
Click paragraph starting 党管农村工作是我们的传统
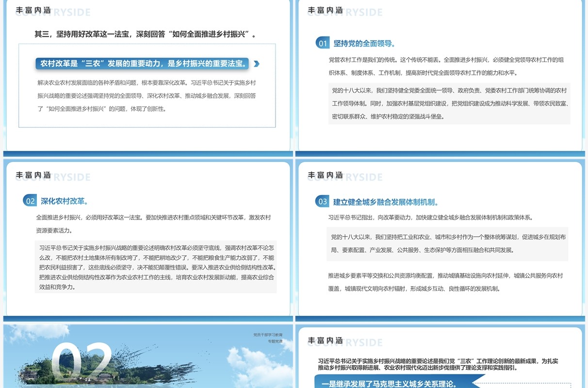pos(446,66)
